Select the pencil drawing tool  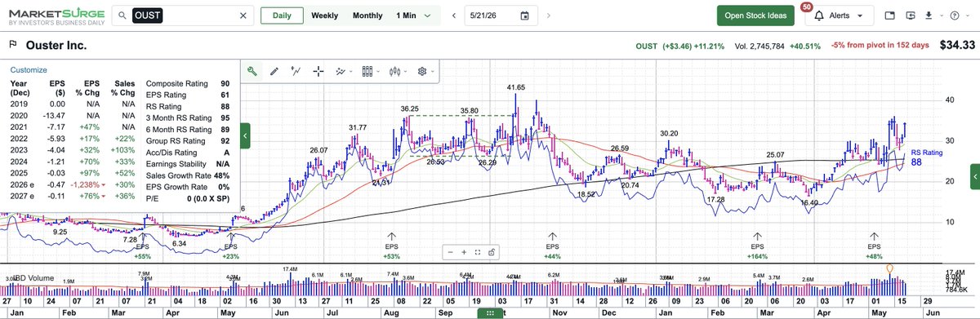click(x=274, y=71)
